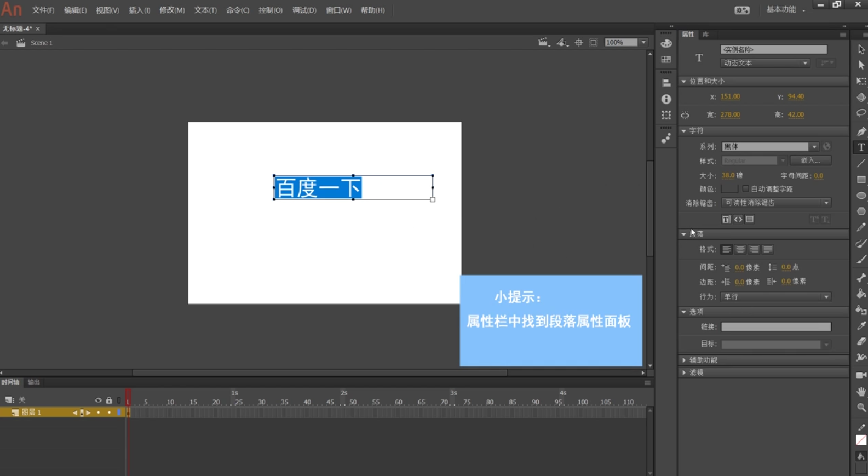Toggle the selectable text button
Image resolution: width=868 pixels, height=476 pixels.
[x=726, y=219]
